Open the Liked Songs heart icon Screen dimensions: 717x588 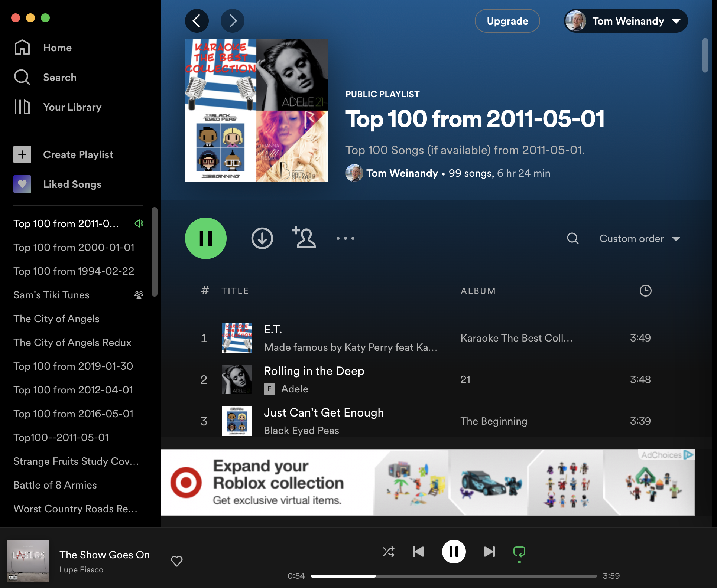[22, 184]
